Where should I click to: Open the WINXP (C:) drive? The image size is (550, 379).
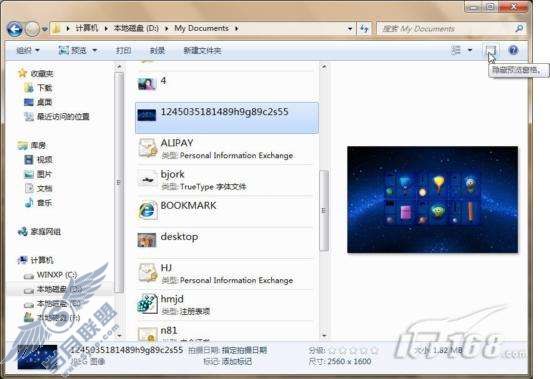(51, 275)
